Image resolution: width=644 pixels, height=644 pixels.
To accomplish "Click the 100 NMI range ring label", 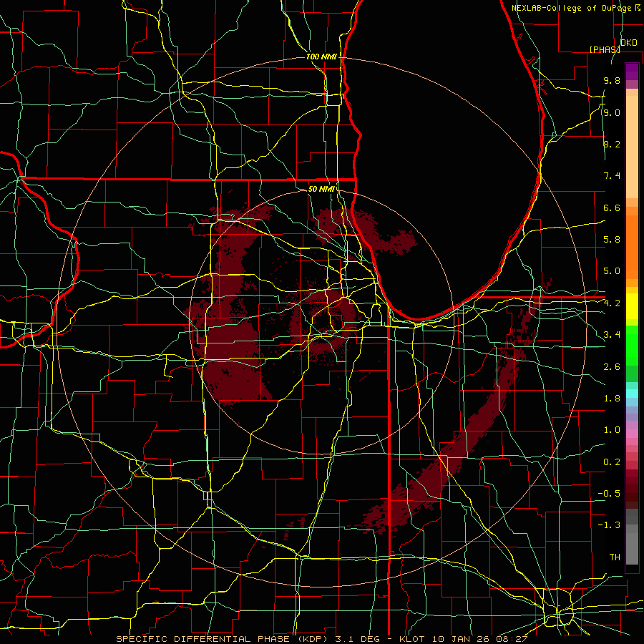I will point(321,57).
